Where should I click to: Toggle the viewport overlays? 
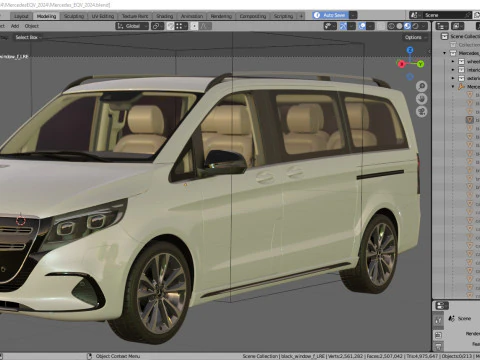coord(362,26)
